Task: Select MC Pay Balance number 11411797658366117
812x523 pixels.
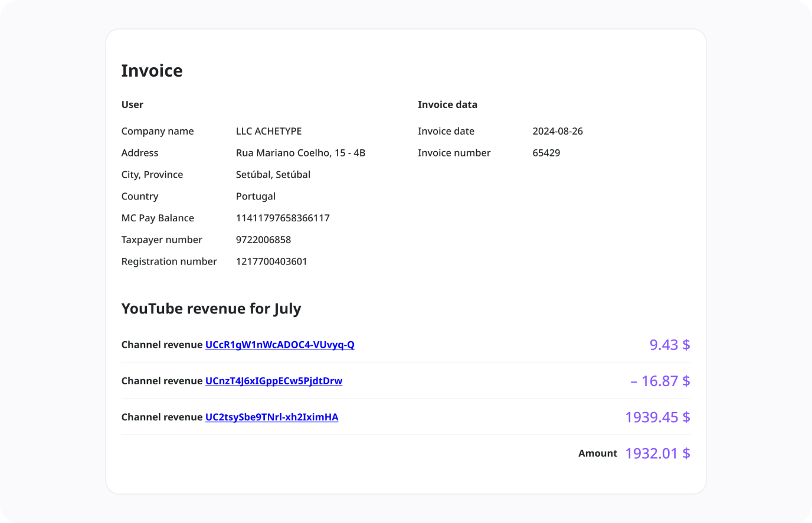Action: (283, 218)
